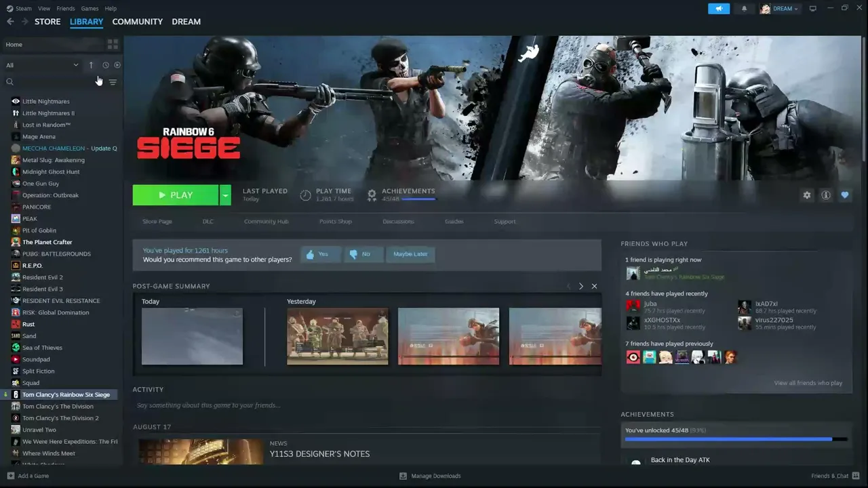The width and height of the screenshot is (868, 488).
Task: Show game info icon
Action: [826, 195]
